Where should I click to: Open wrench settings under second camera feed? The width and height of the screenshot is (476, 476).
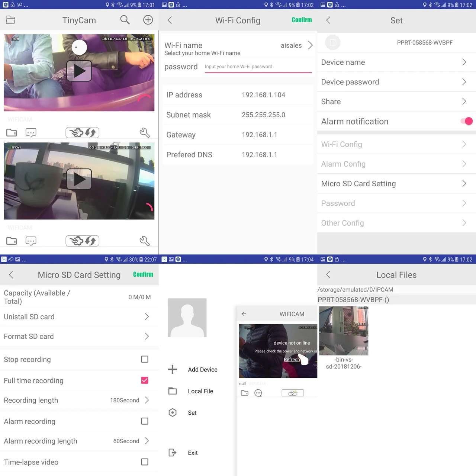pyautogui.click(x=145, y=241)
